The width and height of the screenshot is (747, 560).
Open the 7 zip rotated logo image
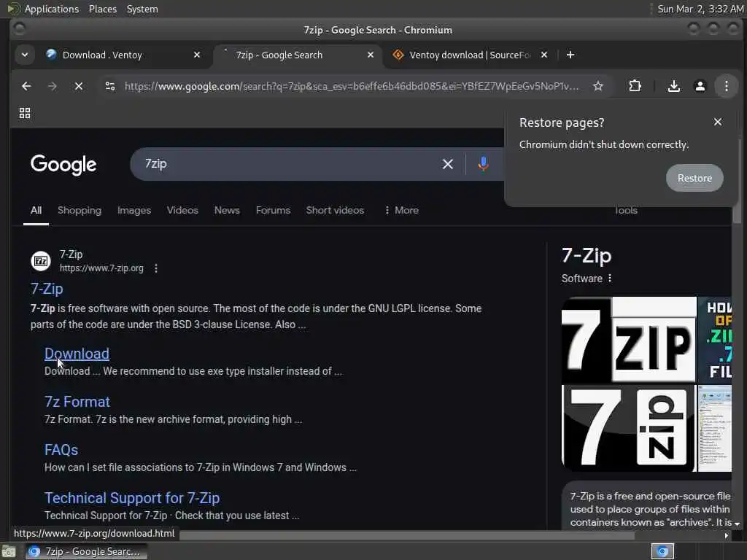[x=629, y=428]
